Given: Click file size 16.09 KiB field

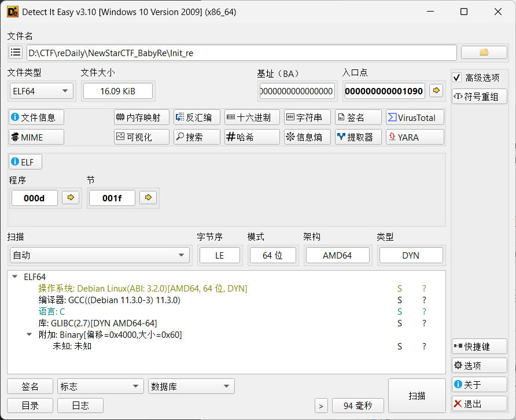Looking at the screenshot, I should coord(118,91).
